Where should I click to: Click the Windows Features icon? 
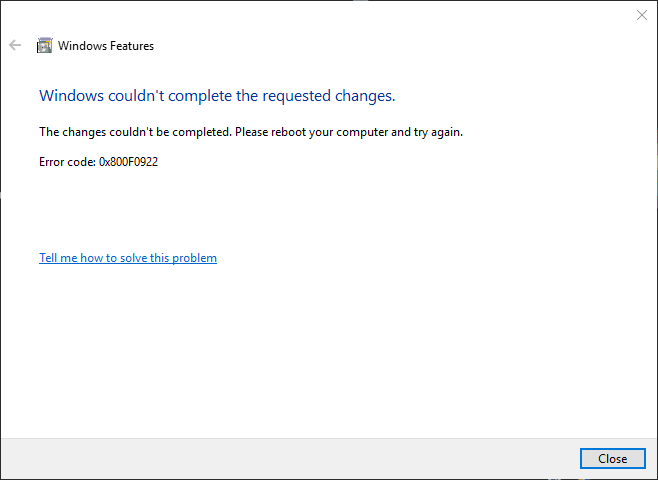click(x=44, y=45)
